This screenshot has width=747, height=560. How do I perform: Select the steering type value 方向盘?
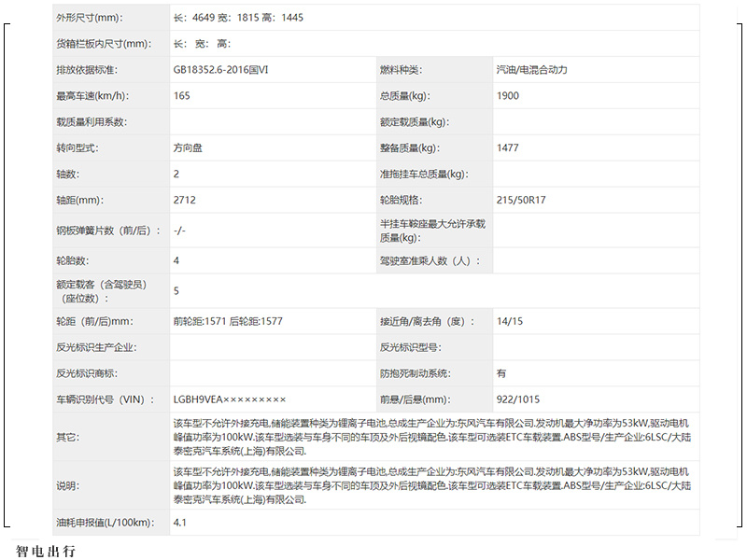tap(188, 147)
